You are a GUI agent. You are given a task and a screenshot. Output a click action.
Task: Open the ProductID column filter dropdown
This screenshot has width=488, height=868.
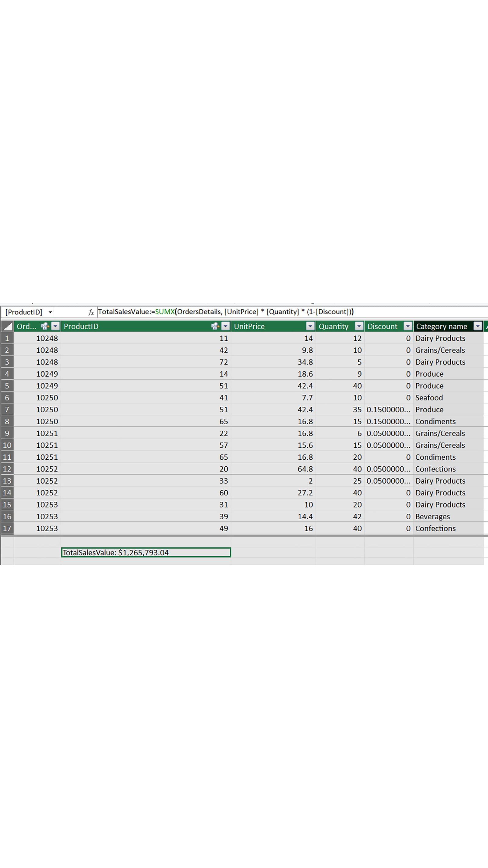coord(225,326)
